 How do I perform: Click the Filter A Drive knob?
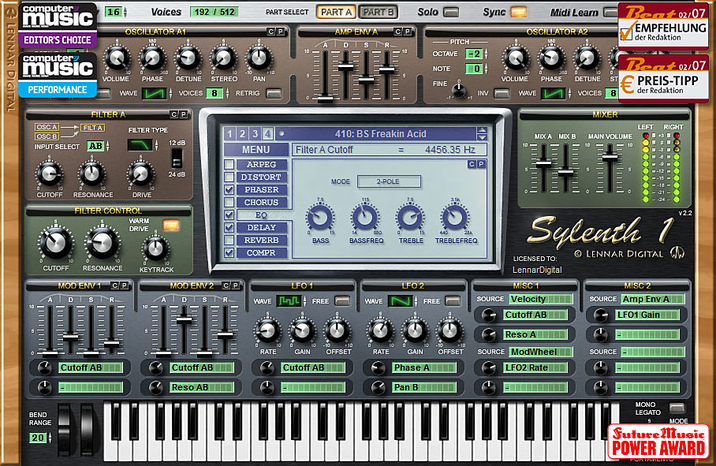pos(141,176)
